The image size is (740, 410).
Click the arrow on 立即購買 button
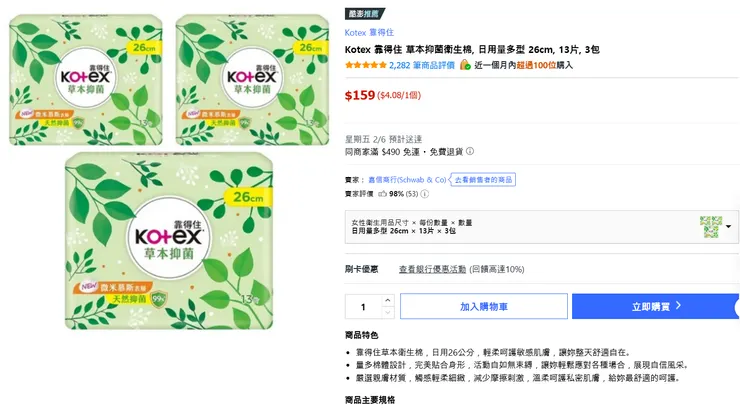tap(679, 306)
